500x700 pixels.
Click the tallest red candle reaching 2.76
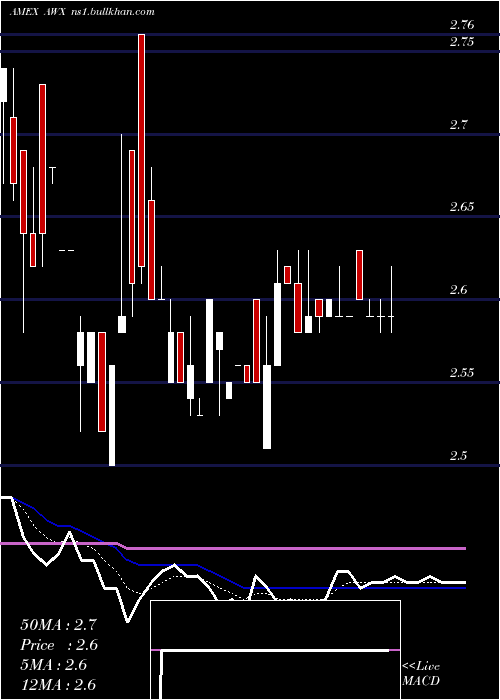(142, 150)
